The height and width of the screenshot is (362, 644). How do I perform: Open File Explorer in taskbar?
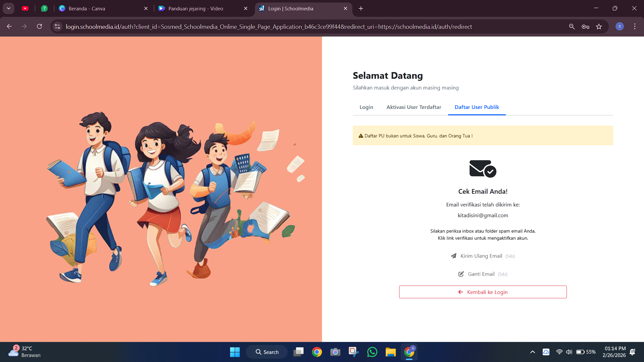coord(390,352)
